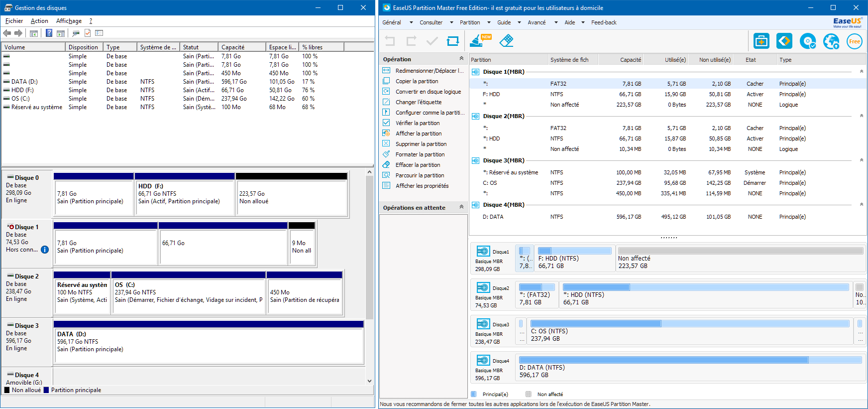Apply pending operations with the checkmark icon
The image size is (868, 409).
point(432,41)
